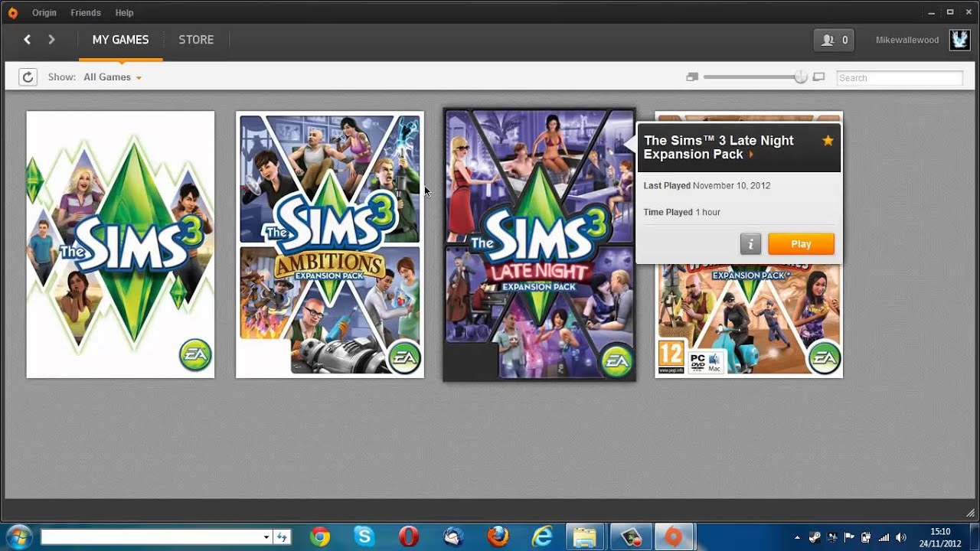Toggle the favorite star for Late Night

pyautogui.click(x=828, y=141)
